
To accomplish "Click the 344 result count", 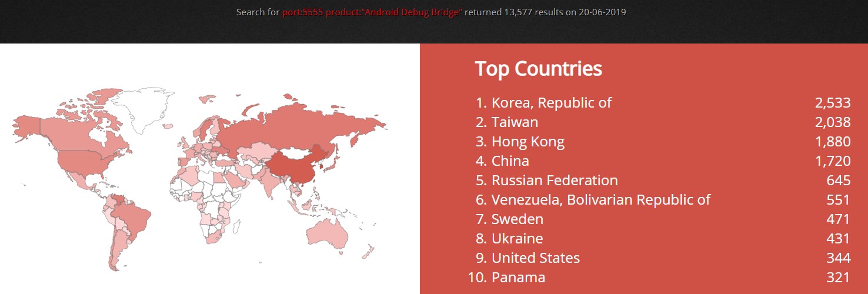I will pos(838,258).
